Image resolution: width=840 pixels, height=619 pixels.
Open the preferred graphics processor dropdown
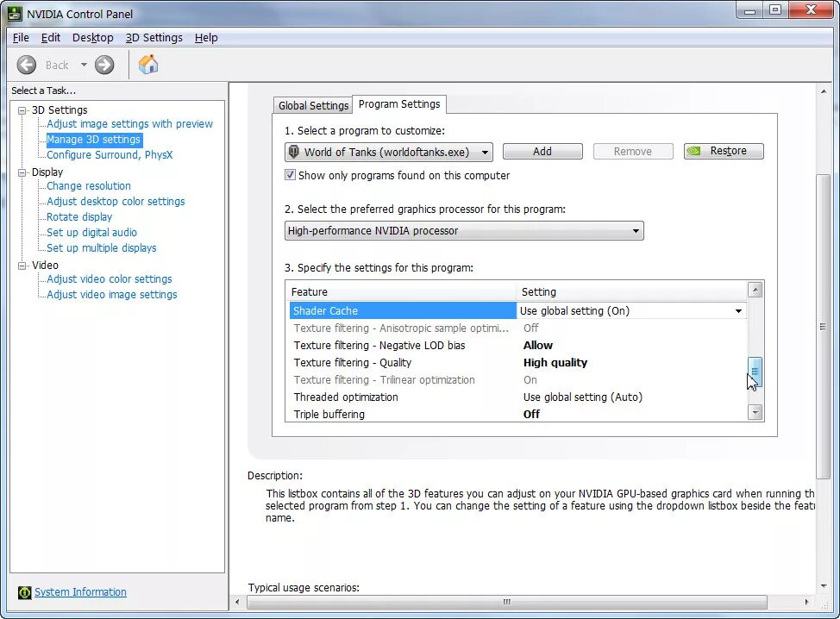464,231
